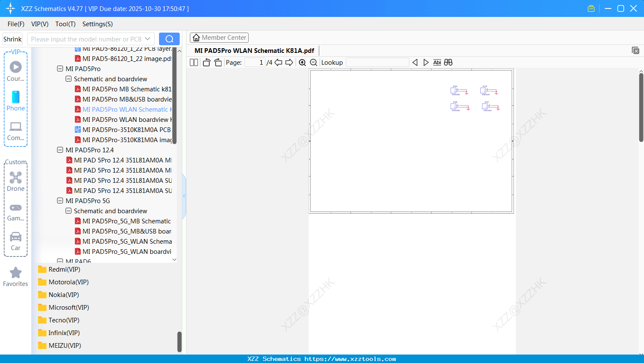Screen dimensions: 644x363
Task: Go to the previous PDF page arrow
Action: pos(278,63)
